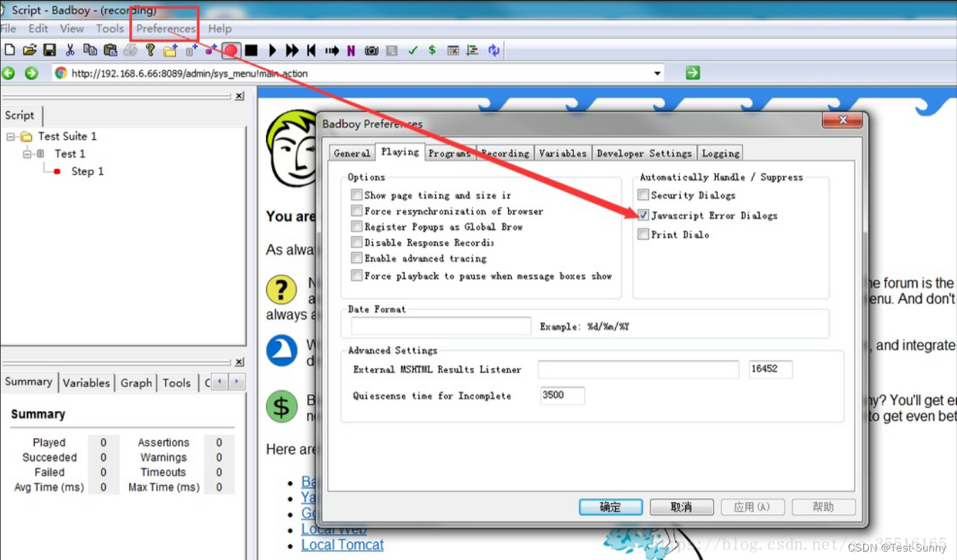Click the New Suite folder-plus icon
Viewport: 957px width, 560px height.
(x=170, y=50)
